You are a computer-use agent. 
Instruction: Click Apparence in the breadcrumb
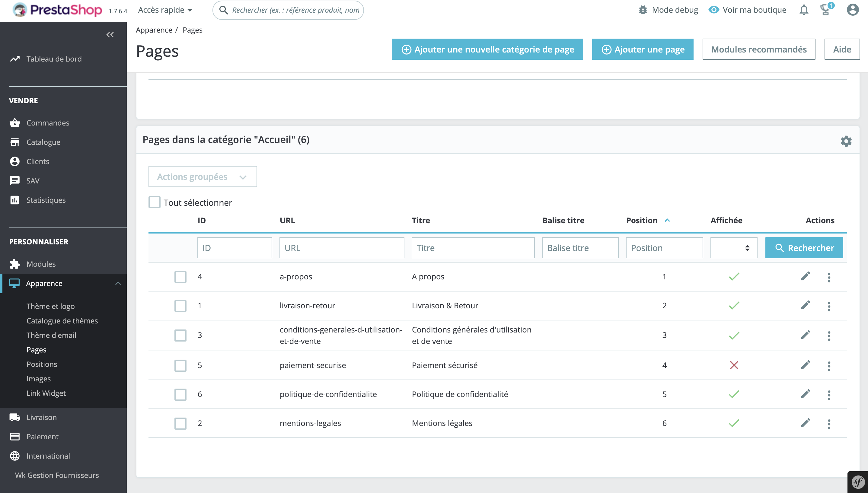tap(154, 30)
